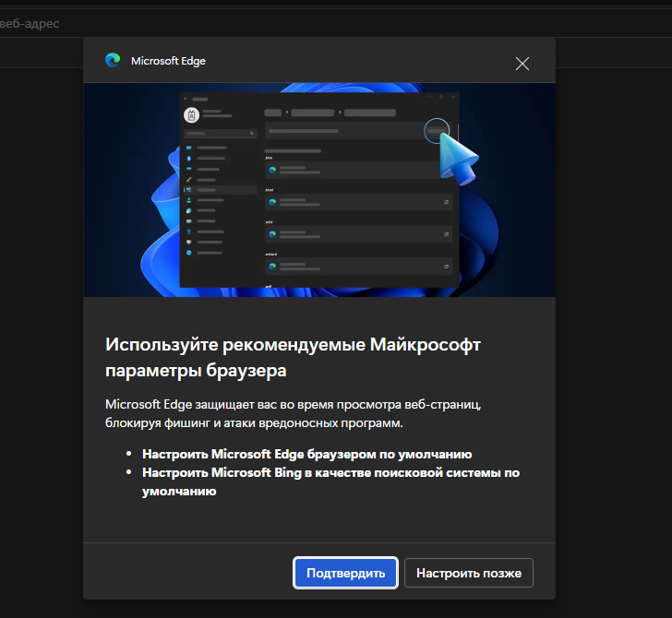
Task: Click the Edge icon in the .xht row
Action: (x=272, y=233)
